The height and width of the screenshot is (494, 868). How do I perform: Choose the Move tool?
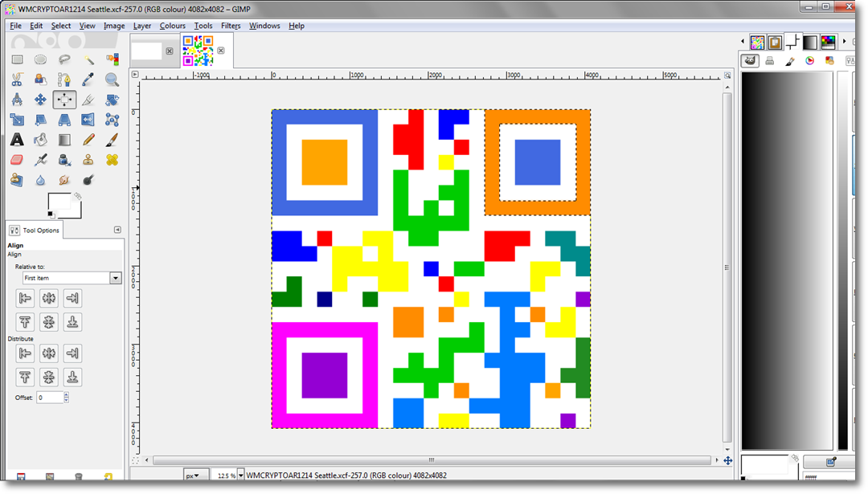(40, 100)
